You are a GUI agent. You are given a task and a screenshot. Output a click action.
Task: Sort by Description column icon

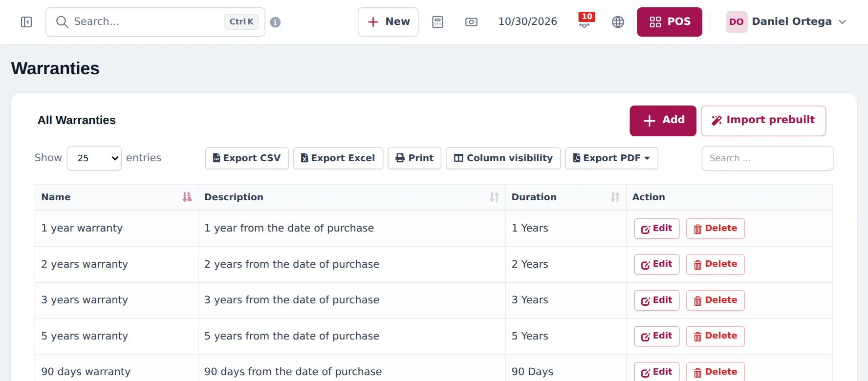[494, 197]
